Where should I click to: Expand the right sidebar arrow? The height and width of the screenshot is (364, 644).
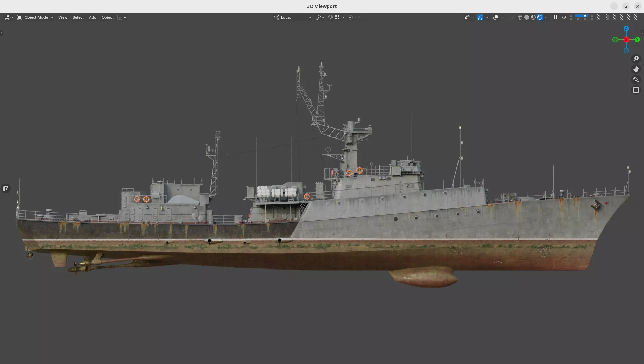pos(642,33)
